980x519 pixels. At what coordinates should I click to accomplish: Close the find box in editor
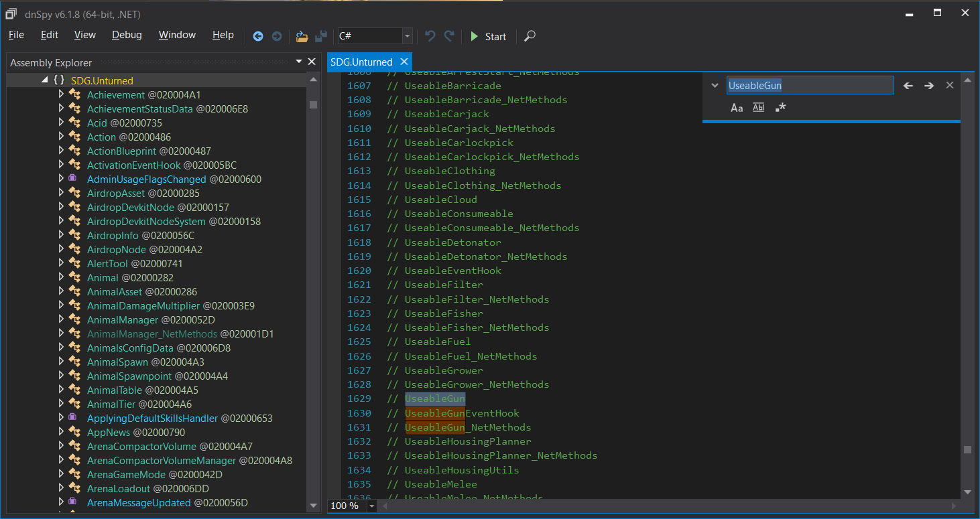pyautogui.click(x=950, y=85)
